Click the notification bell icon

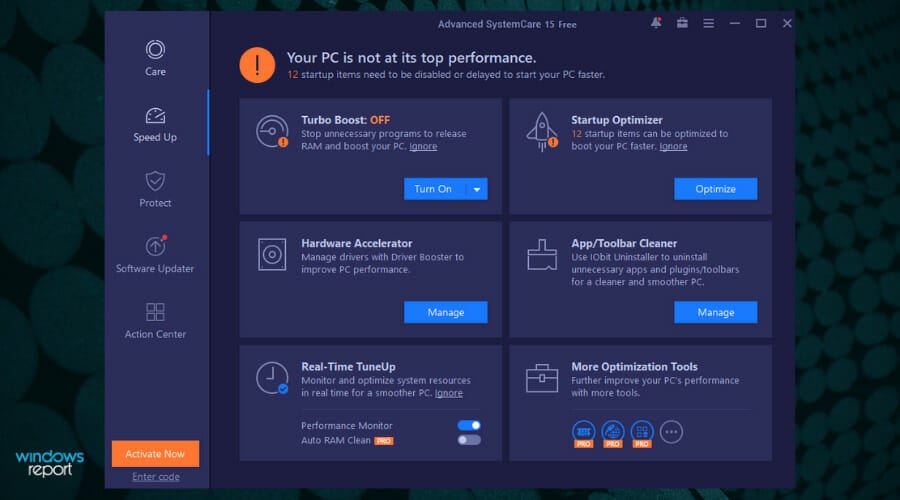click(655, 23)
